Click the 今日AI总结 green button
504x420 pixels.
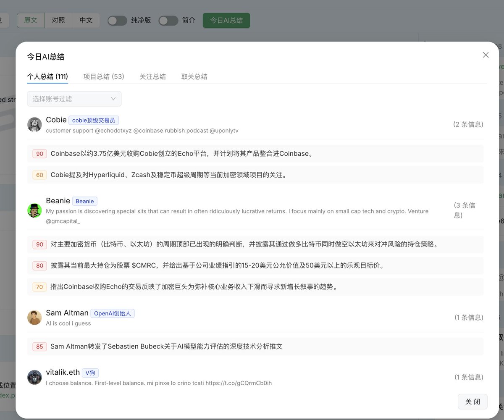pos(226,20)
